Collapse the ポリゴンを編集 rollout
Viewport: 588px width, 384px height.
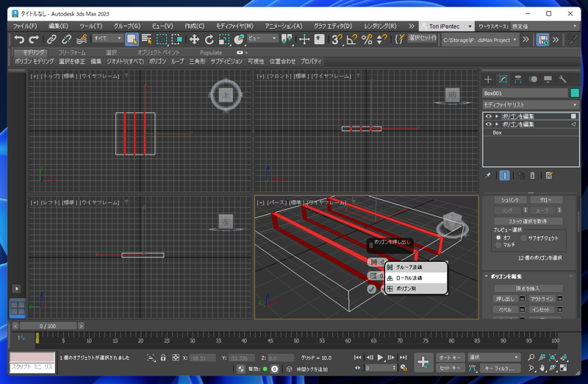[487, 277]
